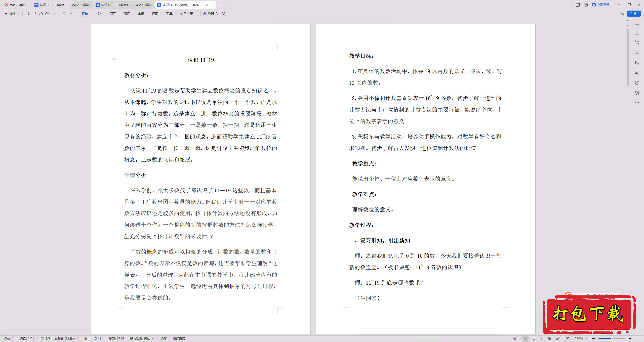Select the 视图 ribbon tab
Viewport: 644px width, 342px height.
point(155,14)
